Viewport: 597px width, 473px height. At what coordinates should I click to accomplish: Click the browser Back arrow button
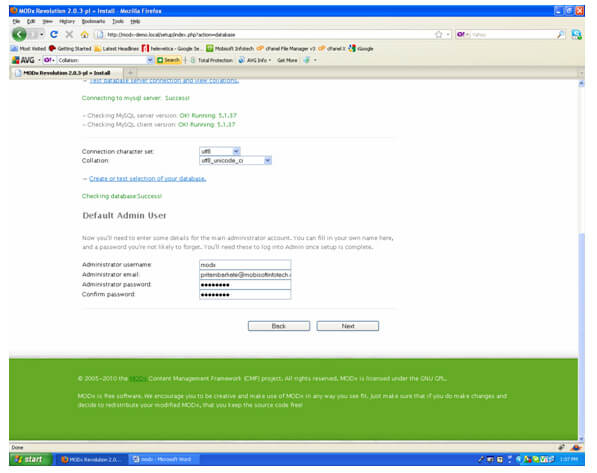coord(19,35)
